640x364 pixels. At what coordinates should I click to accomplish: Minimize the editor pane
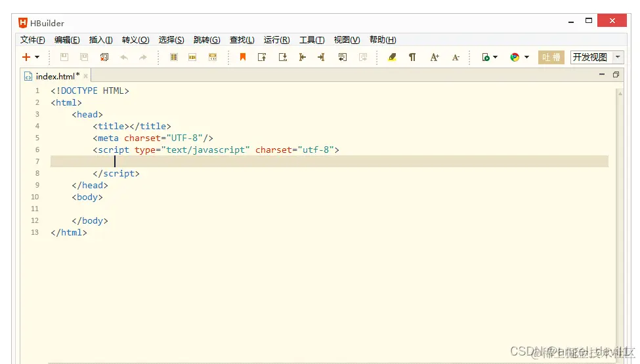point(602,74)
